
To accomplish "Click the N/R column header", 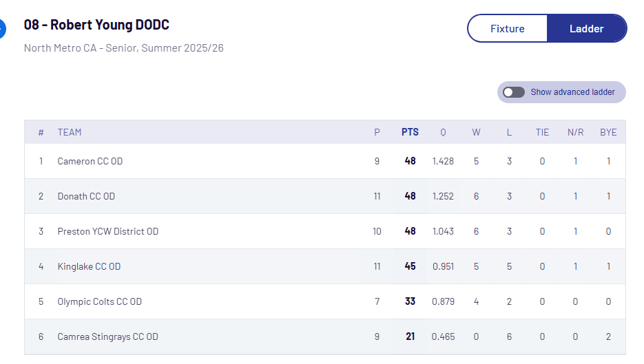I will [576, 132].
